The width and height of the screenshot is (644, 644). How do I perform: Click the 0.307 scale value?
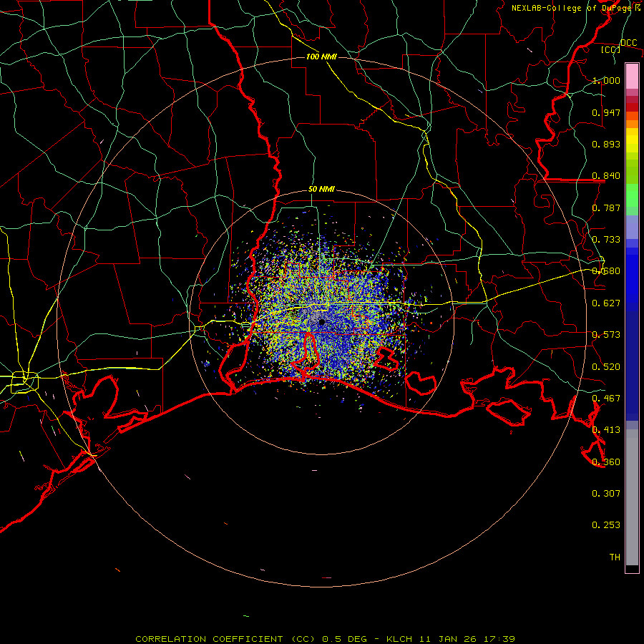606,494
